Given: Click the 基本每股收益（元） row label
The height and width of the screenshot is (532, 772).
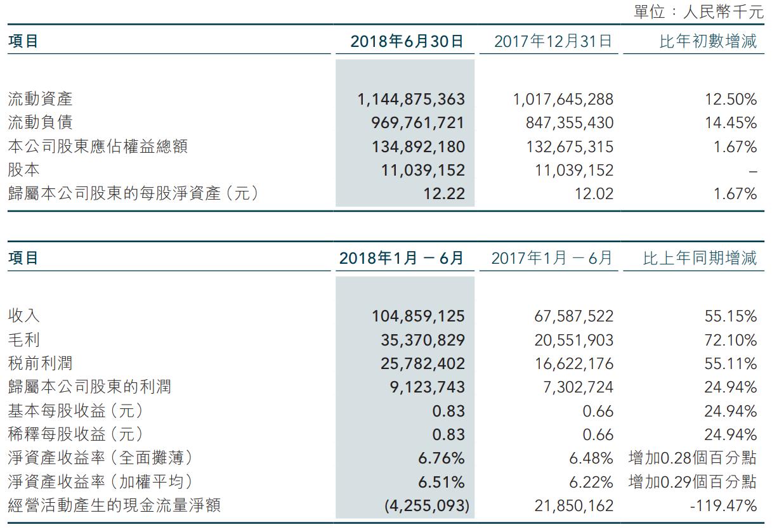Looking at the screenshot, I should coord(76,410).
